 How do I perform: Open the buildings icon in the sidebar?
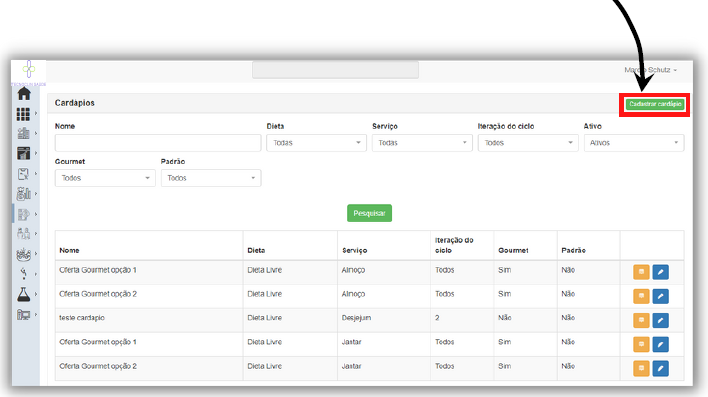pos(23,133)
